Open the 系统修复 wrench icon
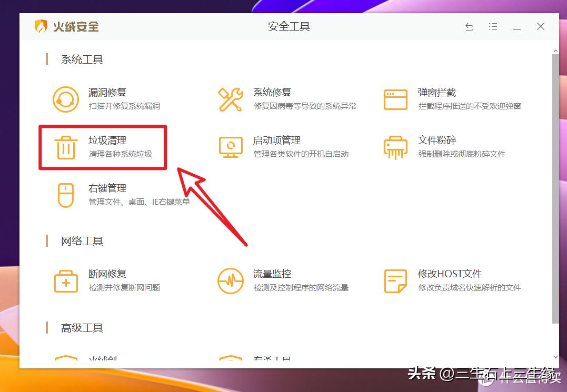The image size is (567, 392). [x=231, y=99]
